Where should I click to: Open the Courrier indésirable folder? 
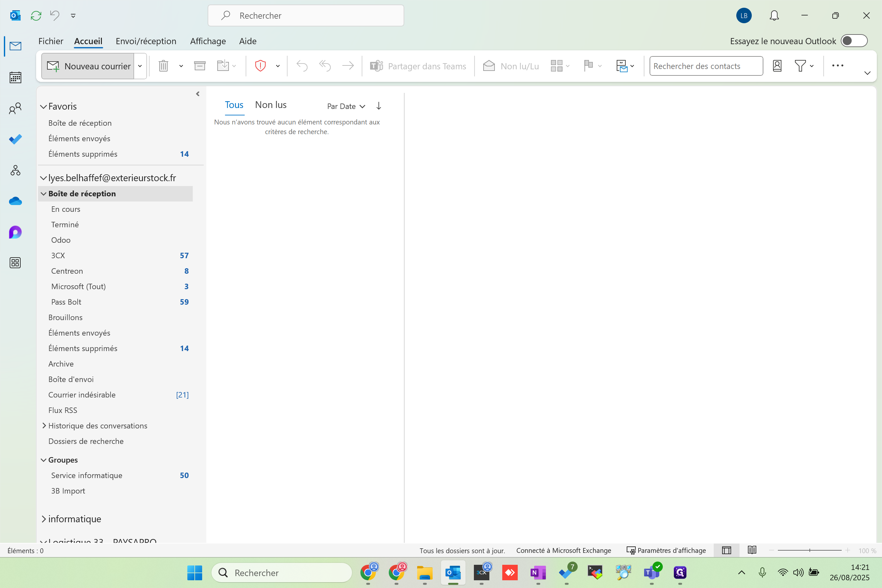pos(115,395)
